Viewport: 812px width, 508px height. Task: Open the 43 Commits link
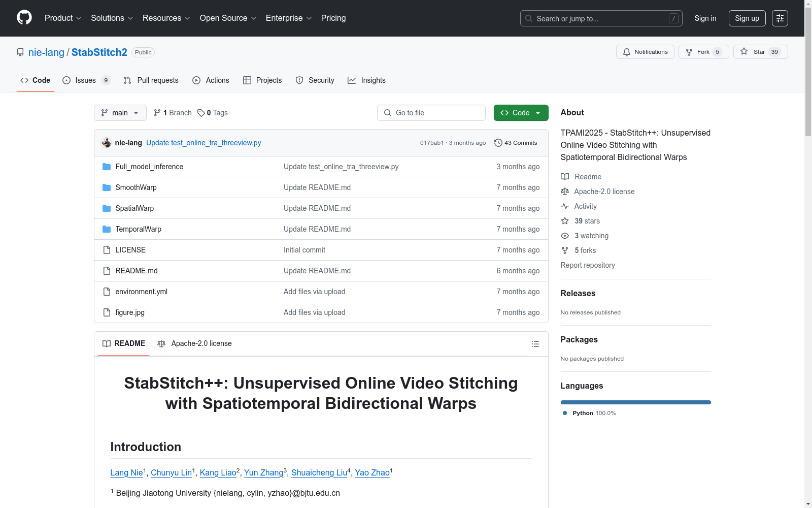pos(516,143)
